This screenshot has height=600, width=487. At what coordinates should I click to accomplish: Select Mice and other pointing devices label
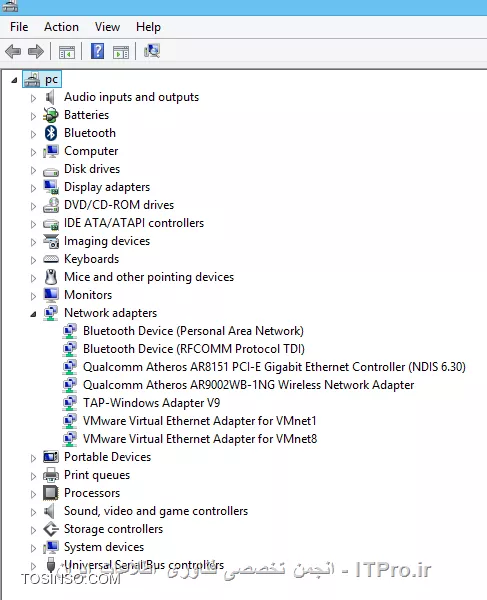click(149, 277)
